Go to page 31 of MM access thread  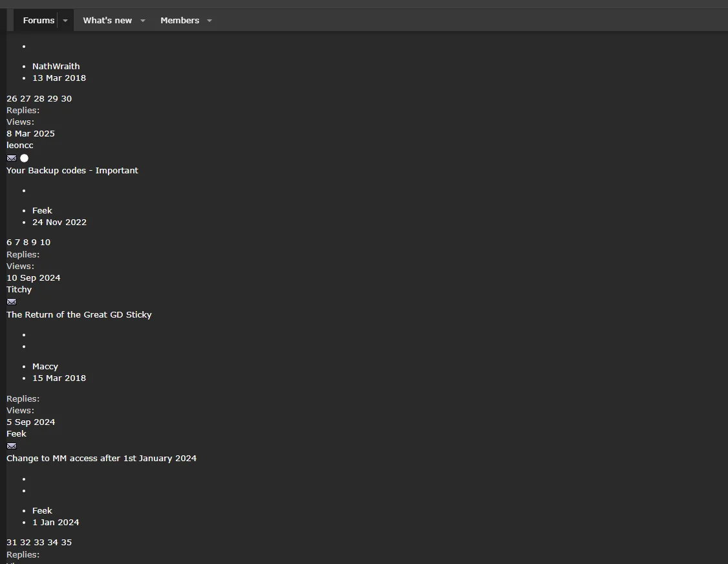[12, 542]
